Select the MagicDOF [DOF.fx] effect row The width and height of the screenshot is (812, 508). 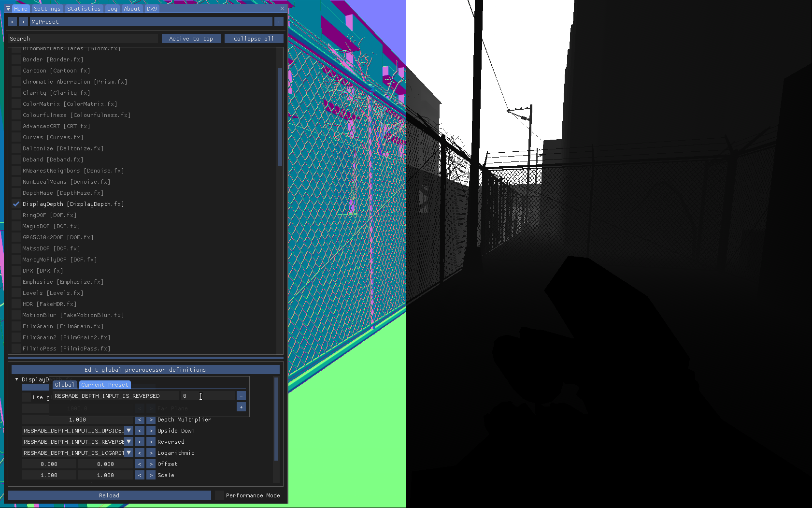[x=51, y=226]
